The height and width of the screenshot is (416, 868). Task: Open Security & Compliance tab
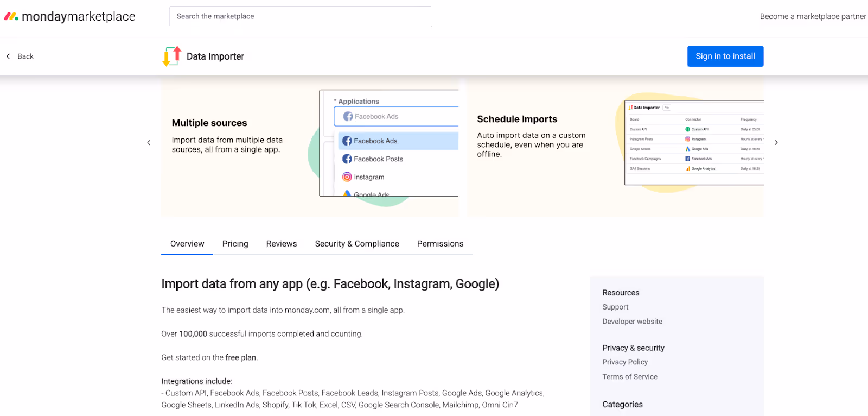[357, 244]
